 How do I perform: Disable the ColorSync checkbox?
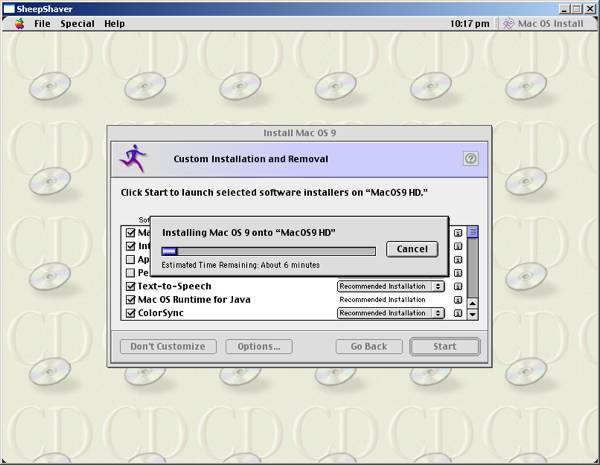tap(130, 313)
